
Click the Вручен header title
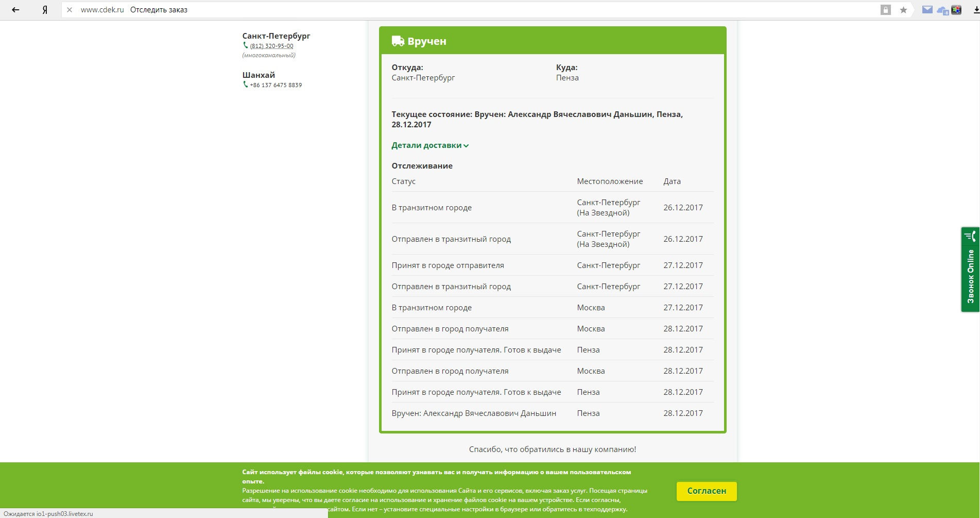(427, 41)
